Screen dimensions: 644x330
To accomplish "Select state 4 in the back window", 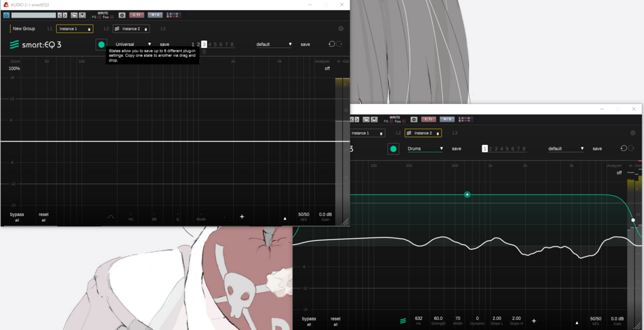I will (501, 149).
